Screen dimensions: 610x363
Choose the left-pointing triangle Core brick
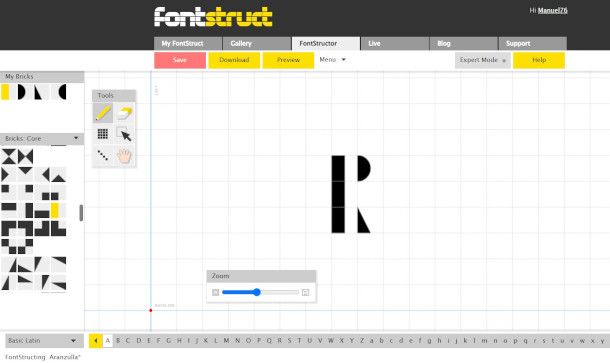coord(42,174)
